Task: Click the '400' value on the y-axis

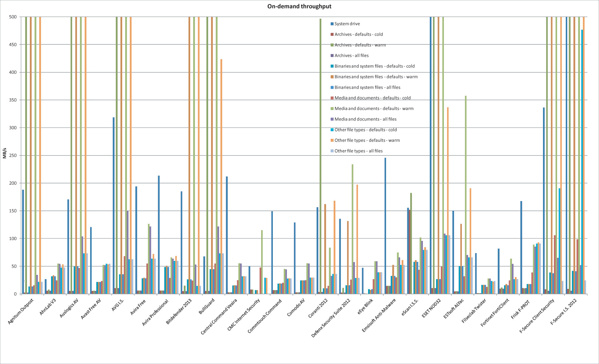Action: (13, 72)
